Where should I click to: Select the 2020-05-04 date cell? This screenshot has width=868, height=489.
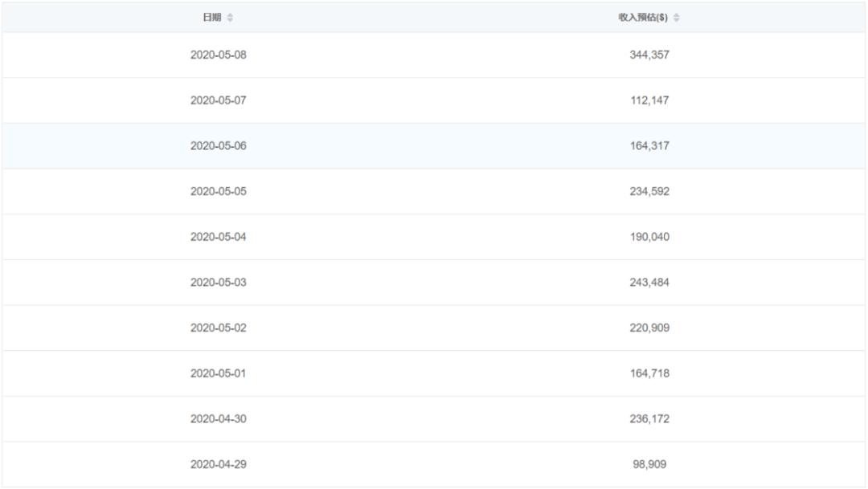coord(218,237)
